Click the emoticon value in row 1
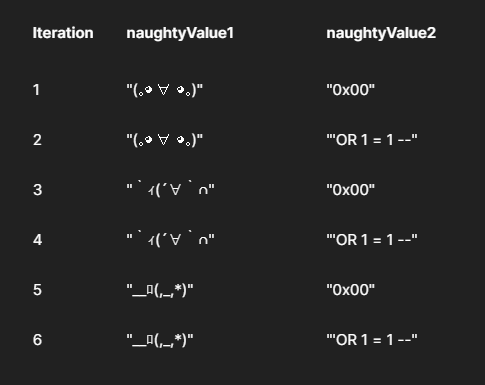This screenshot has height=385, width=485. tap(165, 90)
